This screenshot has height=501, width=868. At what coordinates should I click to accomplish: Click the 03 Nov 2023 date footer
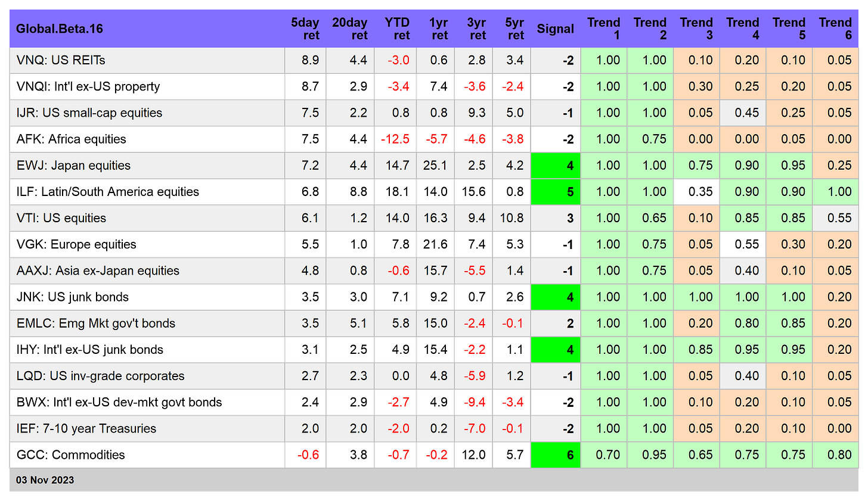45,480
